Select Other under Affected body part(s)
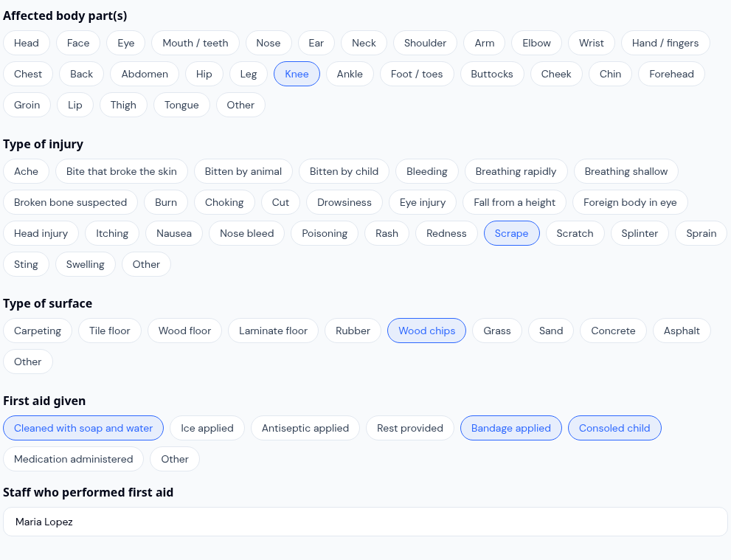The image size is (731, 560). [x=240, y=105]
